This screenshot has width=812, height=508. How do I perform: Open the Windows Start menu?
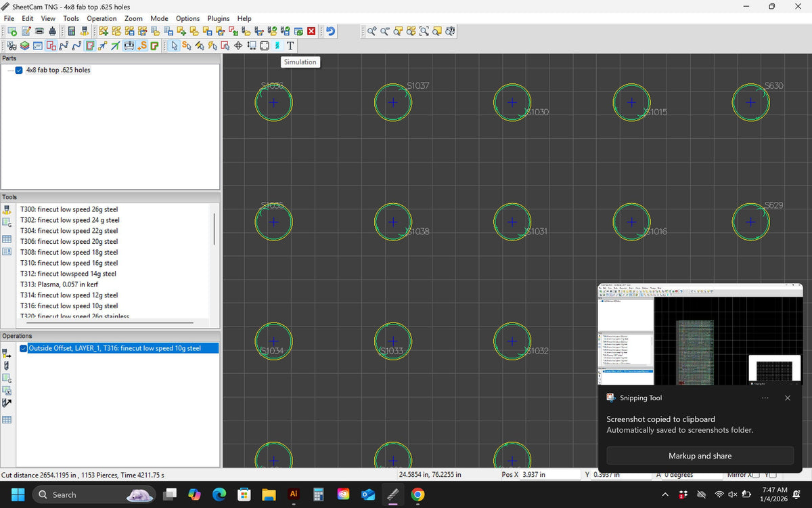[17, 495]
